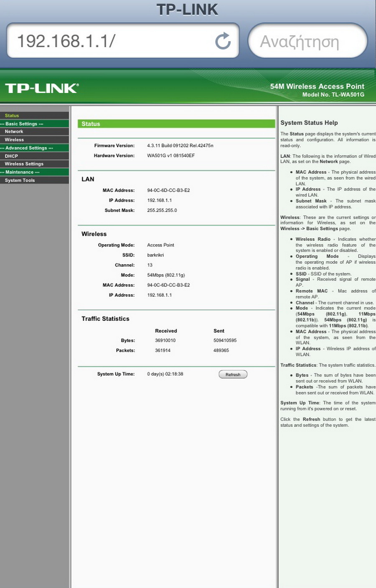Click the TP-LINK logo in the green banner
376x588 pixels.
click(42, 88)
